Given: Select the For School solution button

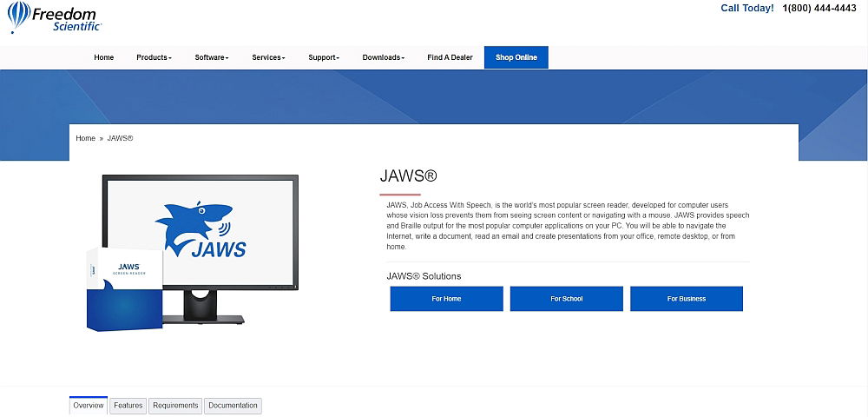Looking at the screenshot, I should (x=566, y=299).
